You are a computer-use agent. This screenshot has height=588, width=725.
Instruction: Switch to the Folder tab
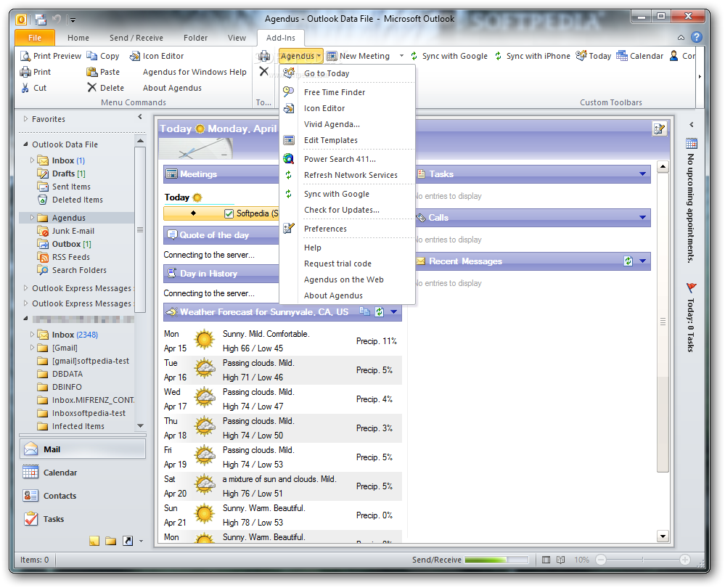coord(196,38)
